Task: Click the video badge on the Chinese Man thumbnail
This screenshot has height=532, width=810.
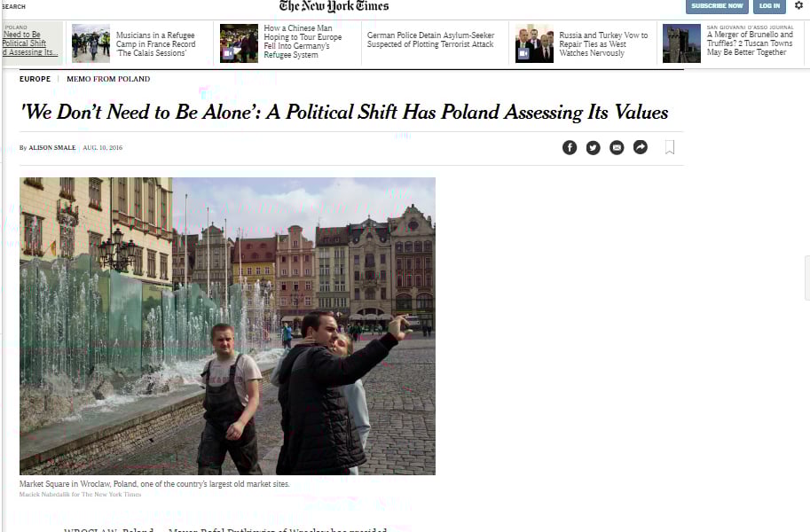Action: point(228,53)
